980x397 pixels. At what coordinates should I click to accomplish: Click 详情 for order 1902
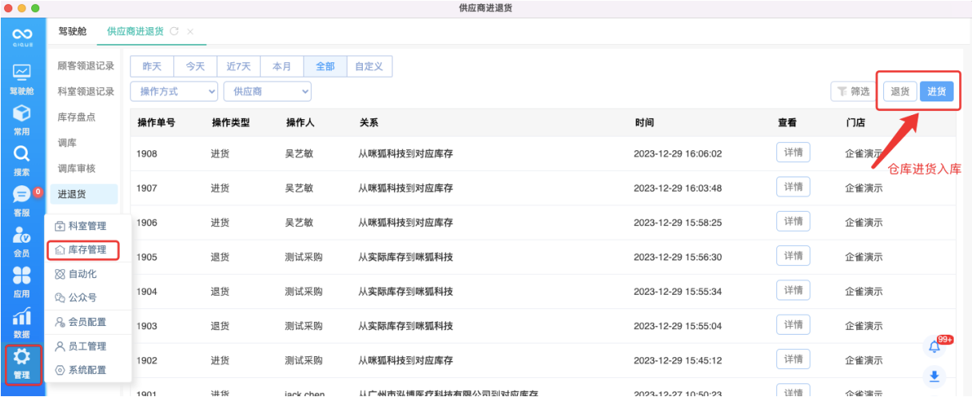coord(793,359)
